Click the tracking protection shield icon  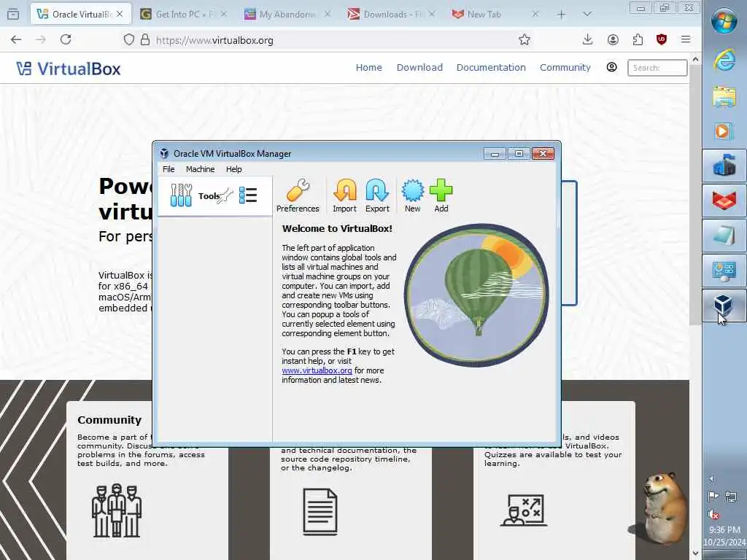tap(129, 40)
